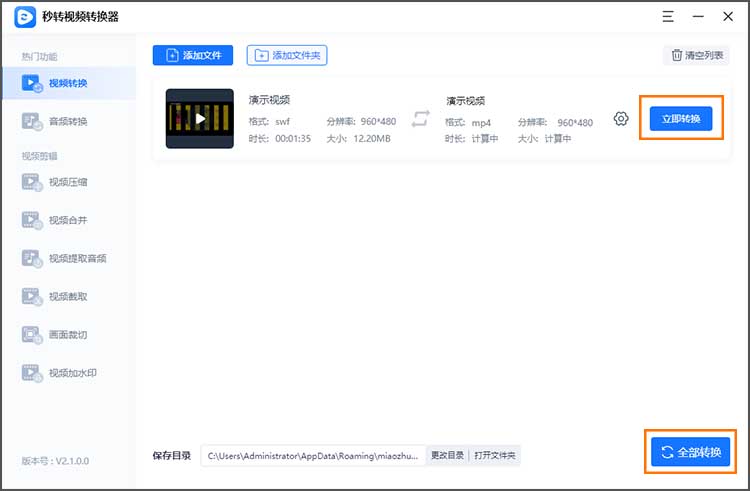Click the swap arrows icon between formats
The image size is (750, 491).
coord(420,119)
